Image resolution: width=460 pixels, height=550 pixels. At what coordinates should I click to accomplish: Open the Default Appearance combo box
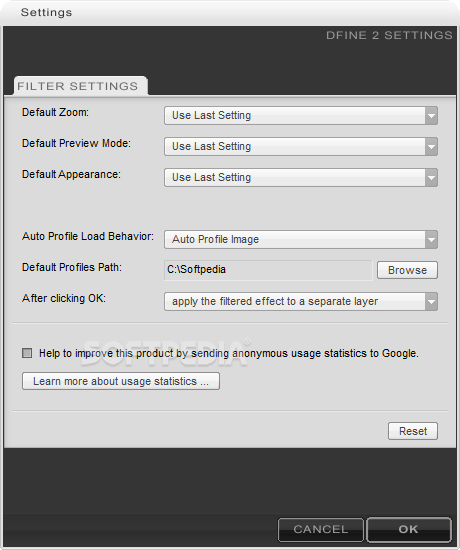[x=301, y=177]
